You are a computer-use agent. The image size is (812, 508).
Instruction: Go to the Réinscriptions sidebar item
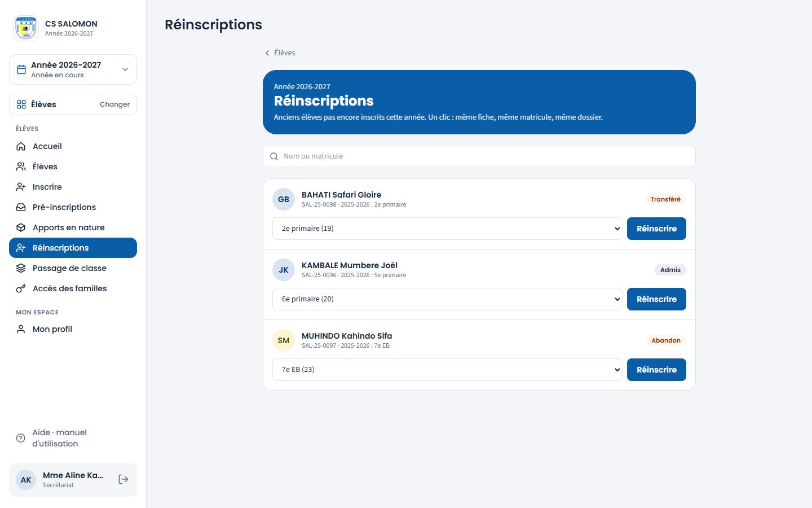(x=73, y=248)
